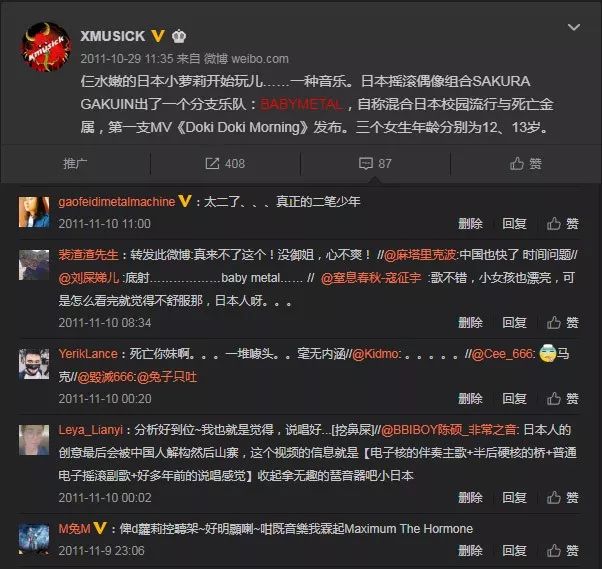Delete the comment by 裴渣渣先生
Screen dimensions: 602x569
(470, 323)
